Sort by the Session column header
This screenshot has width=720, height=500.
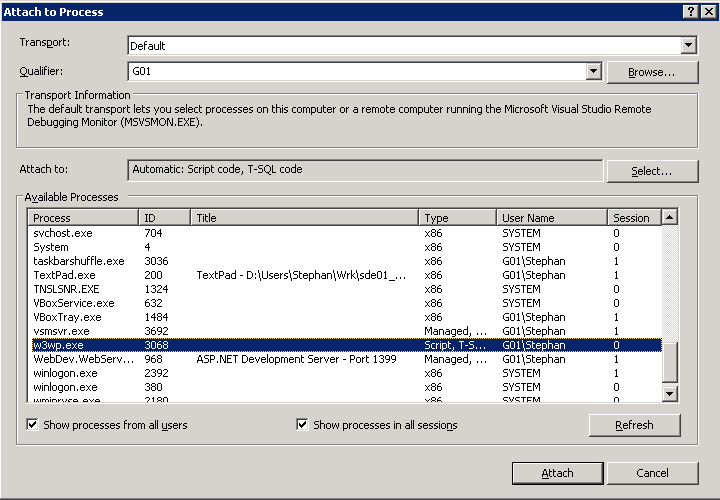click(635, 218)
